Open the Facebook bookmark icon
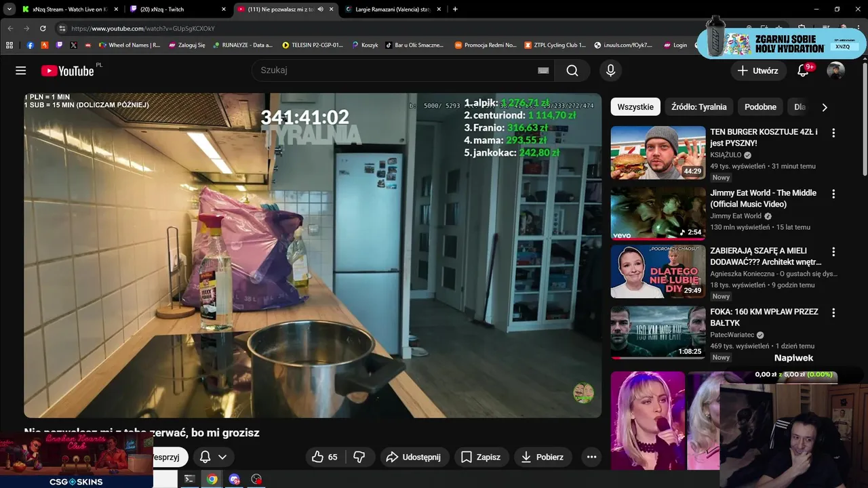 click(30, 45)
